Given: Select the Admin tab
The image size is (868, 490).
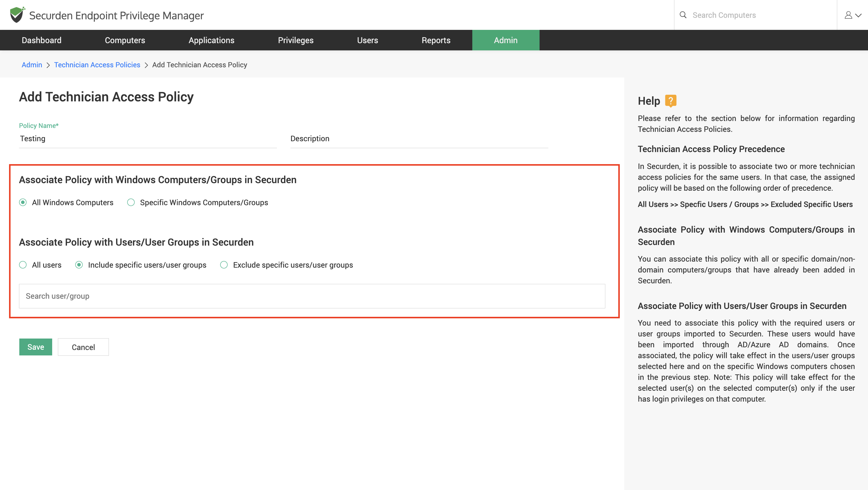Looking at the screenshot, I should point(505,40).
